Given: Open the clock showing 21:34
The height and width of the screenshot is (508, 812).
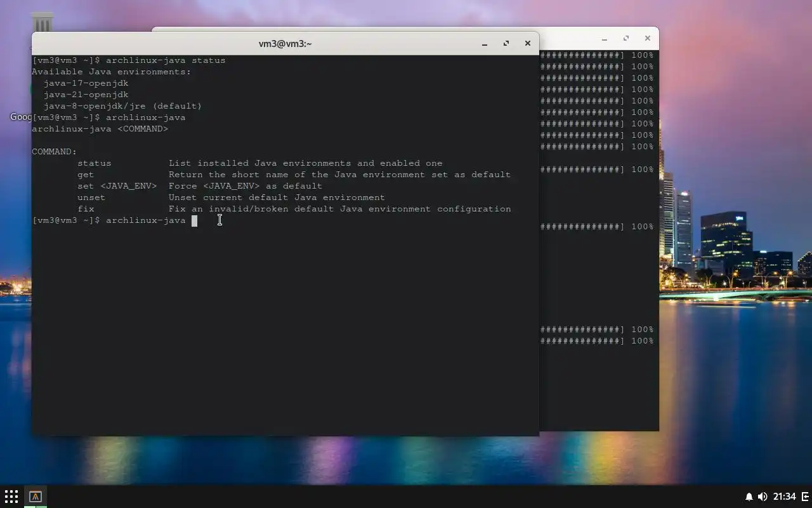Looking at the screenshot, I should pyautogui.click(x=785, y=497).
